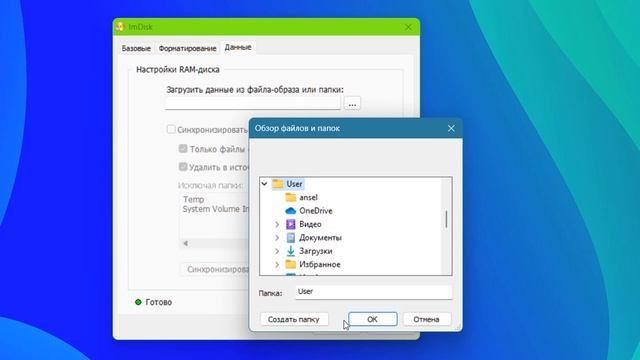This screenshot has height=360, width=640.
Task: Click the Отмена button
Action: tap(426, 319)
